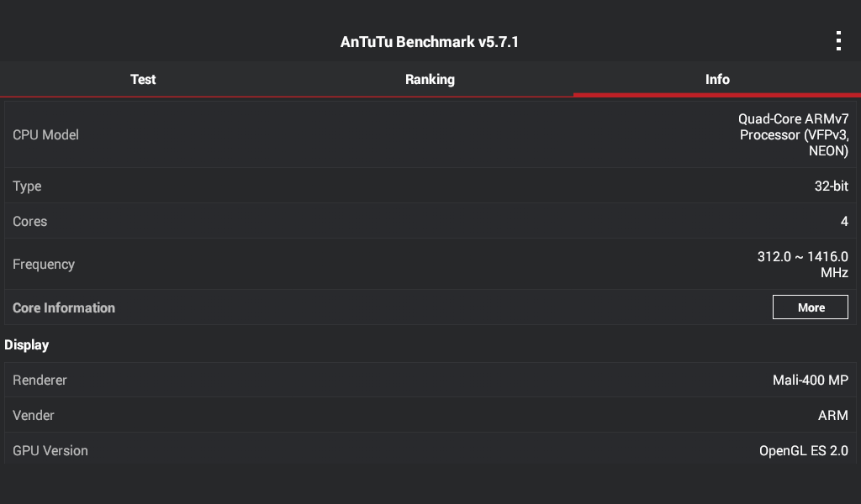Screen dimensions: 861x504
Task: Click the OpenGL ES 2.0 value
Action: (x=803, y=450)
